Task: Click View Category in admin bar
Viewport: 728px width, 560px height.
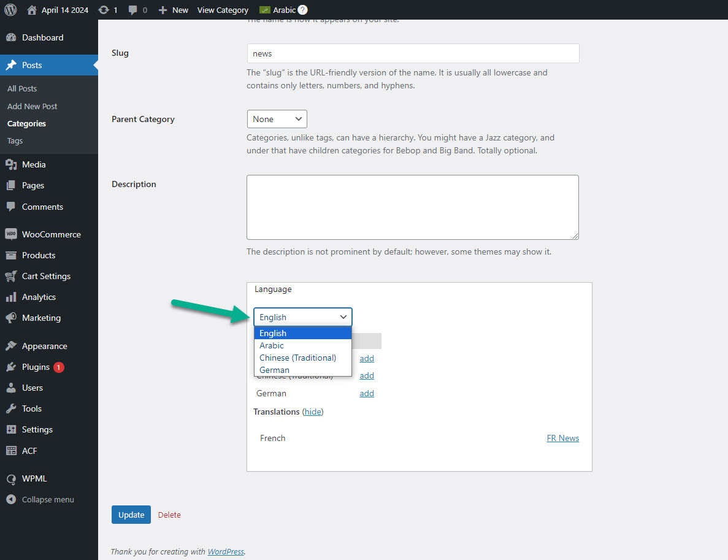Action: click(223, 10)
